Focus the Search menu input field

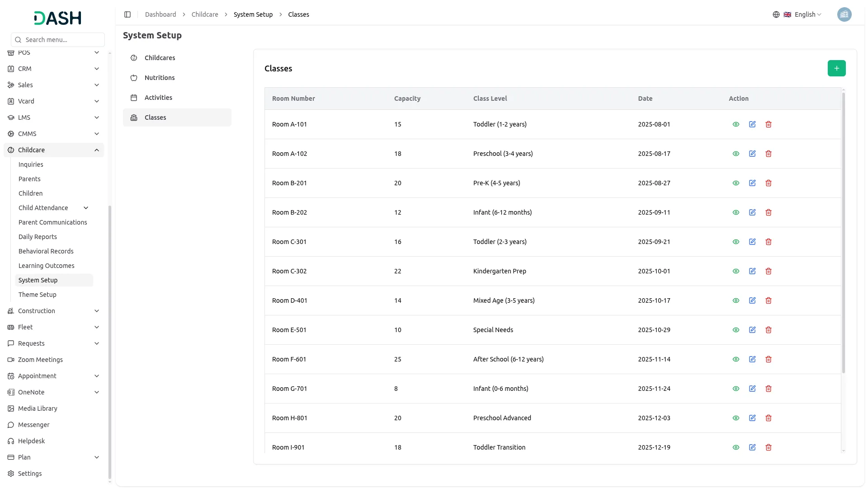(x=58, y=40)
